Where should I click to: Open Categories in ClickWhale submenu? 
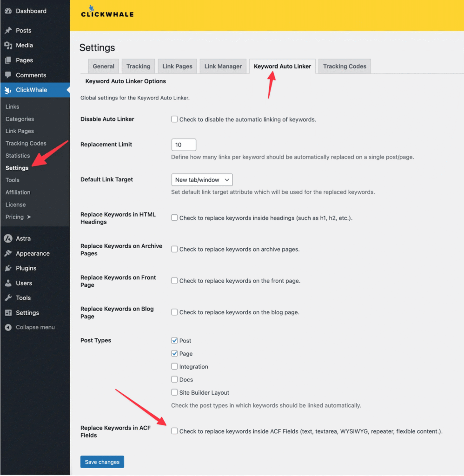(x=20, y=119)
